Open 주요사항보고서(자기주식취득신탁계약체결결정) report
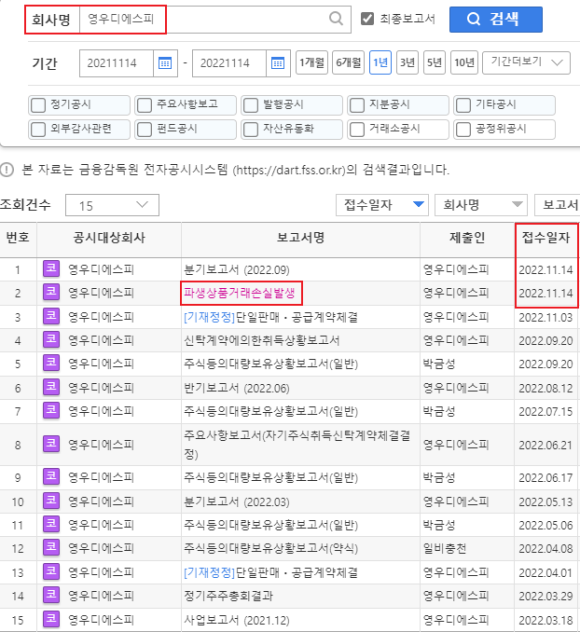Image resolution: width=580 pixels, height=632 pixels. (x=297, y=445)
